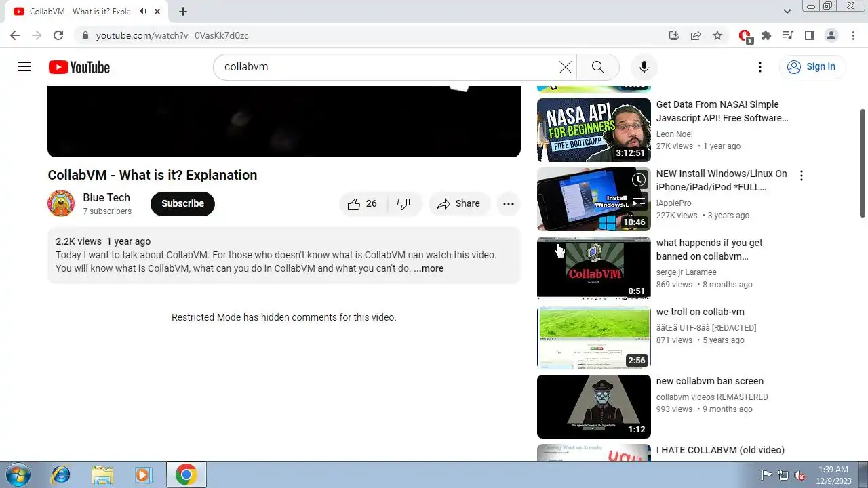Open tab search dropdown arrow
868x488 pixels.
[x=787, y=12]
